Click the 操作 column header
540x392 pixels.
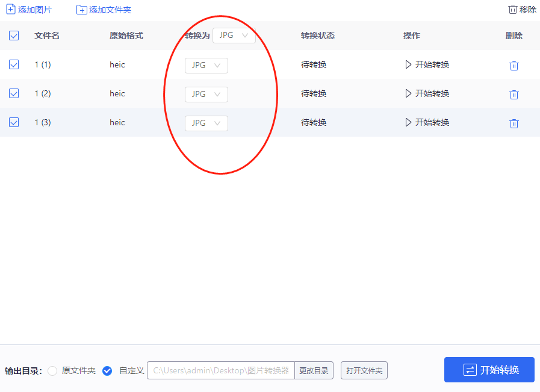[412, 36]
